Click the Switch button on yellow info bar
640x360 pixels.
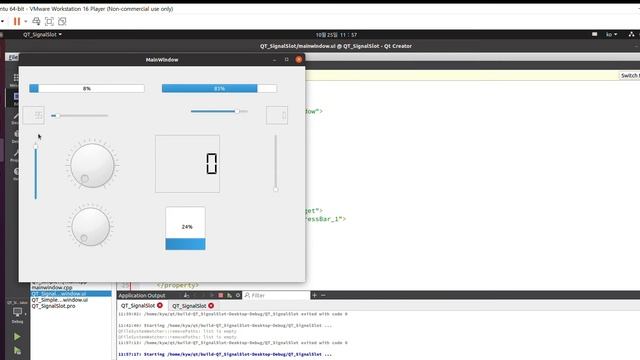[x=629, y=76]
